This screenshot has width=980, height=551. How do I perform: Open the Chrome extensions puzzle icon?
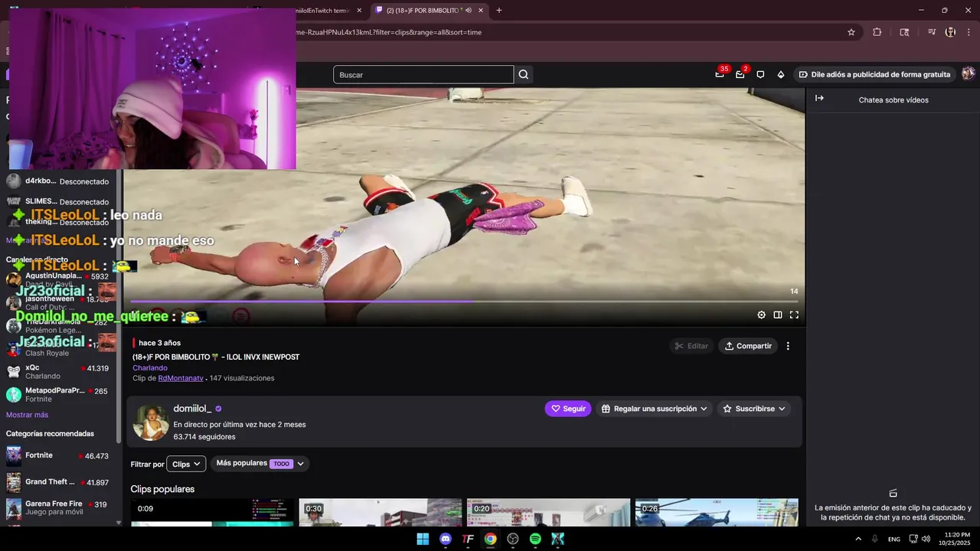(x=877, y=32)
